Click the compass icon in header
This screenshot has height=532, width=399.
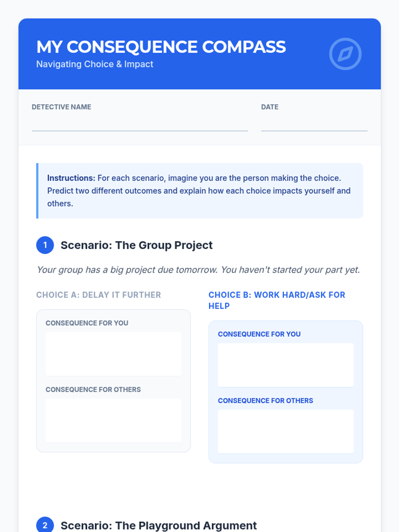coord(345,54)
